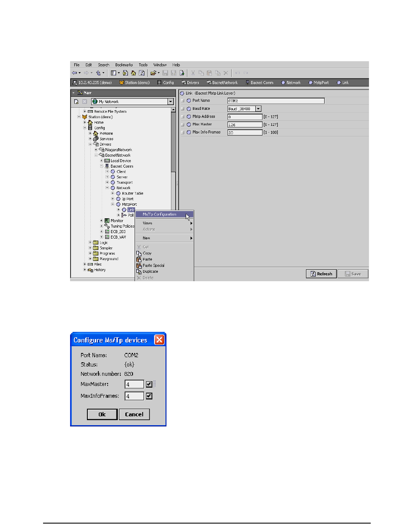Choose Ms/Tp Configuration from context menu

pos(164,214)
